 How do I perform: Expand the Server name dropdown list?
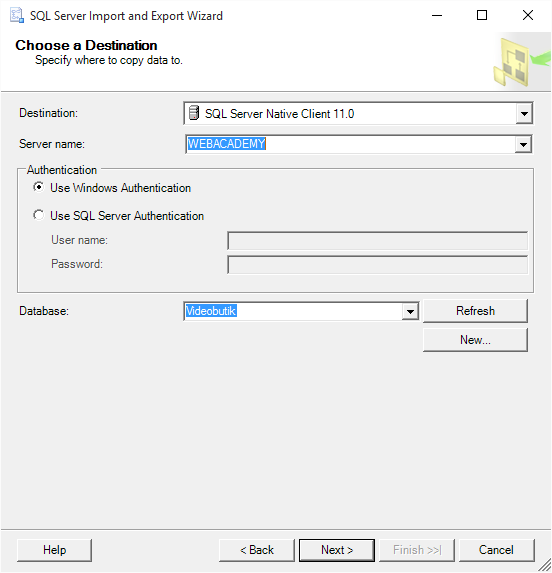(x=523, y=144)
